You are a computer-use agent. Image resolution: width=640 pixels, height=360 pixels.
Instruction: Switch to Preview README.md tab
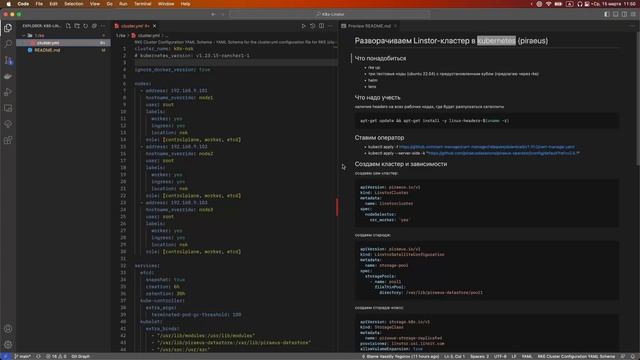tap(369, 26)
